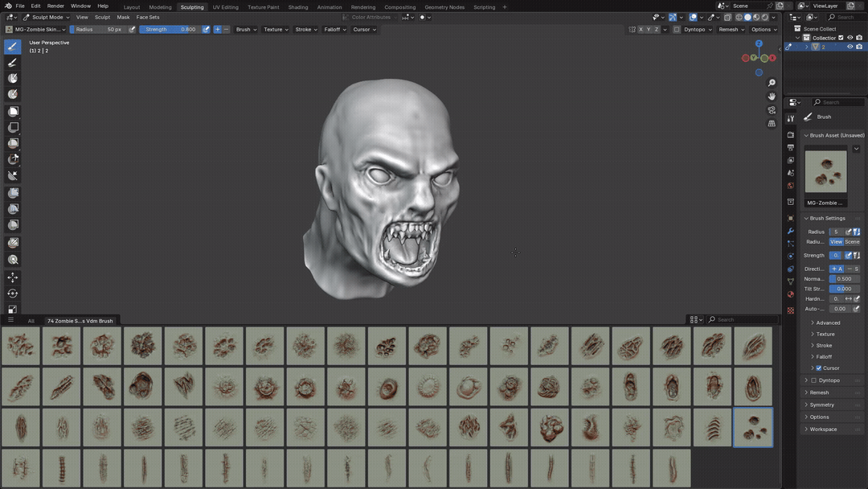868x489 pixels.
Task: Click the Strength slider in tool header
Action: coord(170,29)
